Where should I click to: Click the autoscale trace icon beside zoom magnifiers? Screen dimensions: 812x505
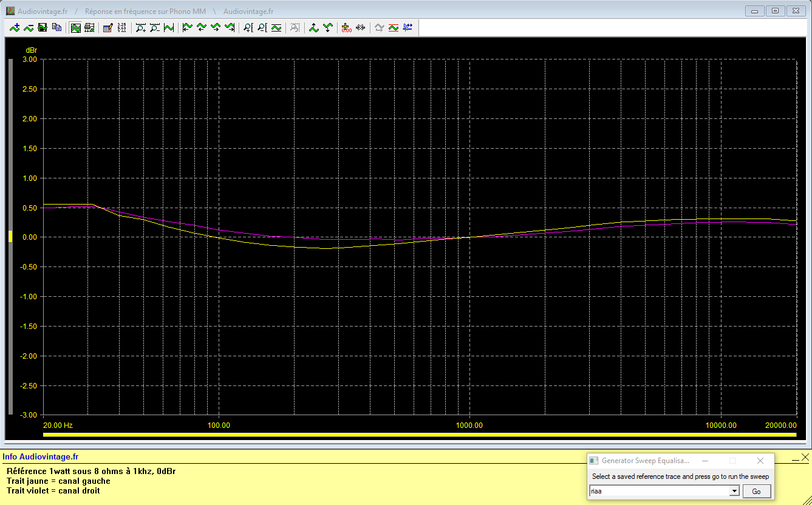coord(169,27)
